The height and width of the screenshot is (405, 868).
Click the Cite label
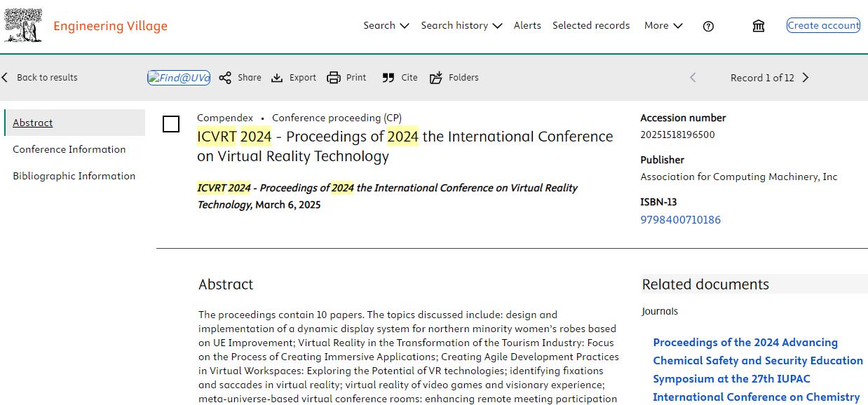pyautogui.click(x=409, y=78)
